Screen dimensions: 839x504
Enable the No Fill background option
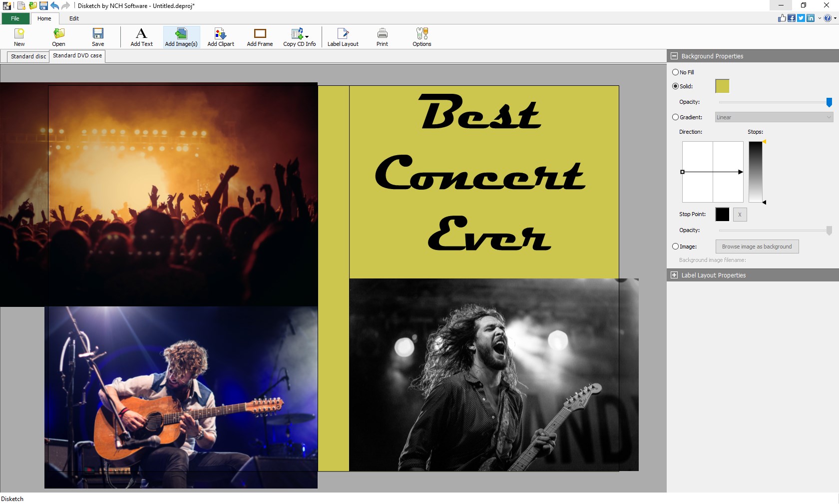click(675, 72)
